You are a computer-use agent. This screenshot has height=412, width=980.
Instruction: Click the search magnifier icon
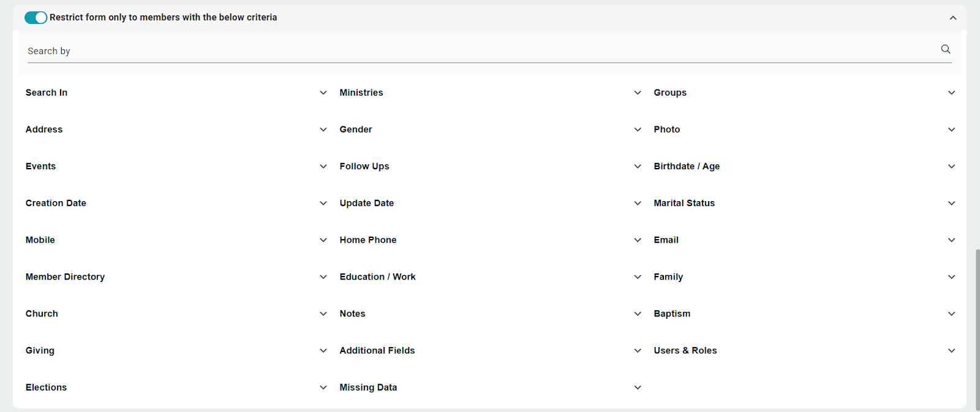[946, 50]
